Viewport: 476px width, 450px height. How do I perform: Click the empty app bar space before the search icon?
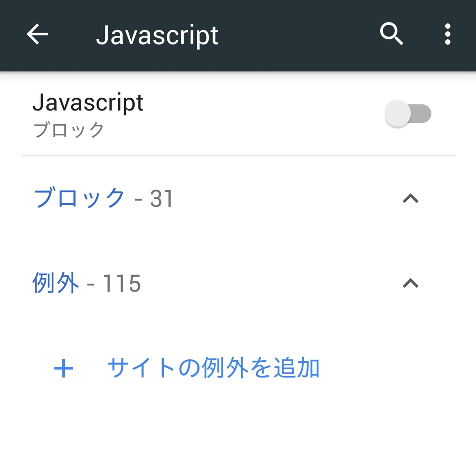tap(300, 34)
